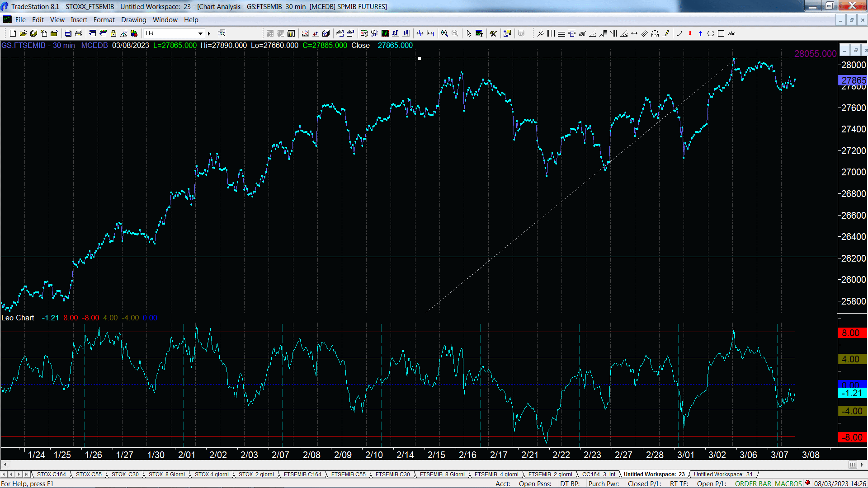868x488 pixels.
Task: Open the View menu
Action: [x=57, y=20]
